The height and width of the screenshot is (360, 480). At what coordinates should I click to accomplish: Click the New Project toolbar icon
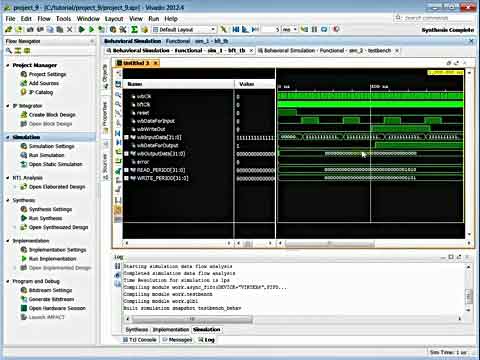pyautogui.click(x=9, y=30)
